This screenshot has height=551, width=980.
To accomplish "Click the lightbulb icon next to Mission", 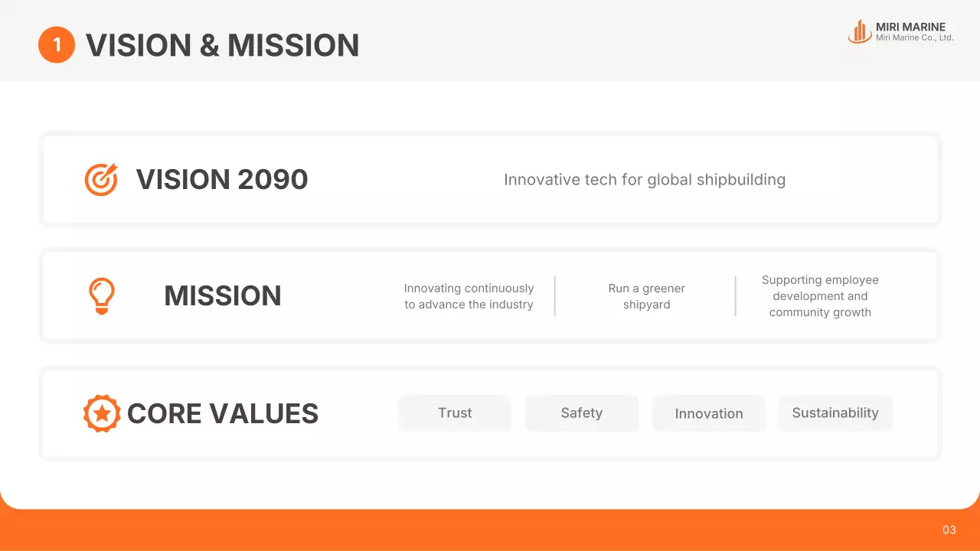I will pos(101,295).
